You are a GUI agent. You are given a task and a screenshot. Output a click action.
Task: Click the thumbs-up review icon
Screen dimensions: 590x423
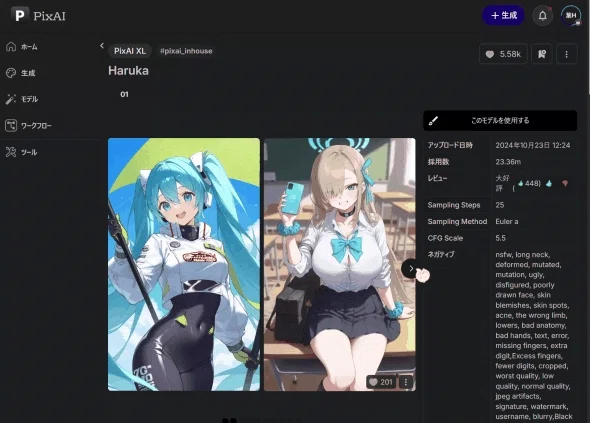pos(549,183)
